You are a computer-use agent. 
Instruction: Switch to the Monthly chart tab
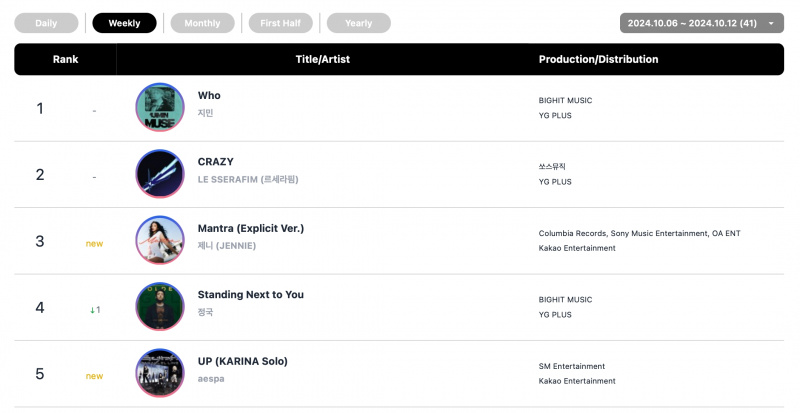203,23
